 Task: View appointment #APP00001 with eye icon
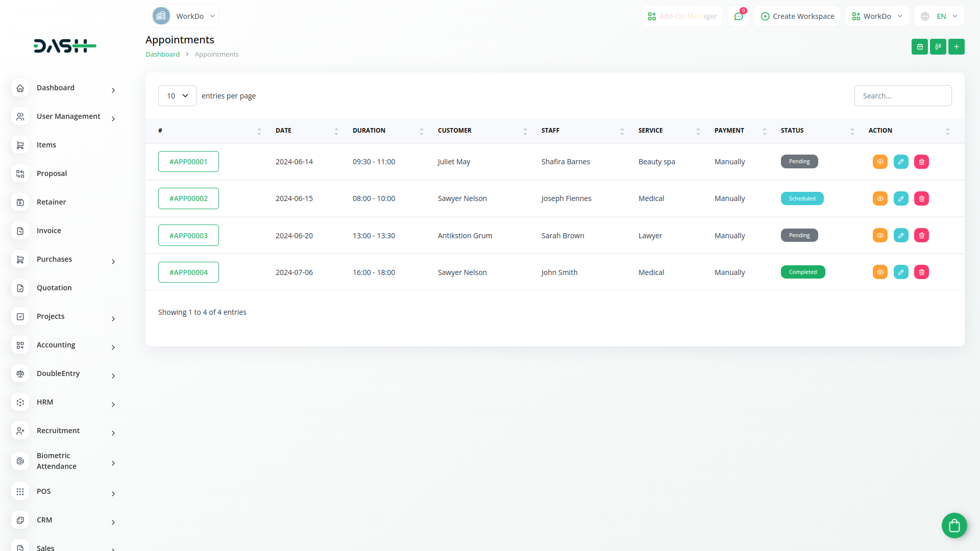pos(880,162)
